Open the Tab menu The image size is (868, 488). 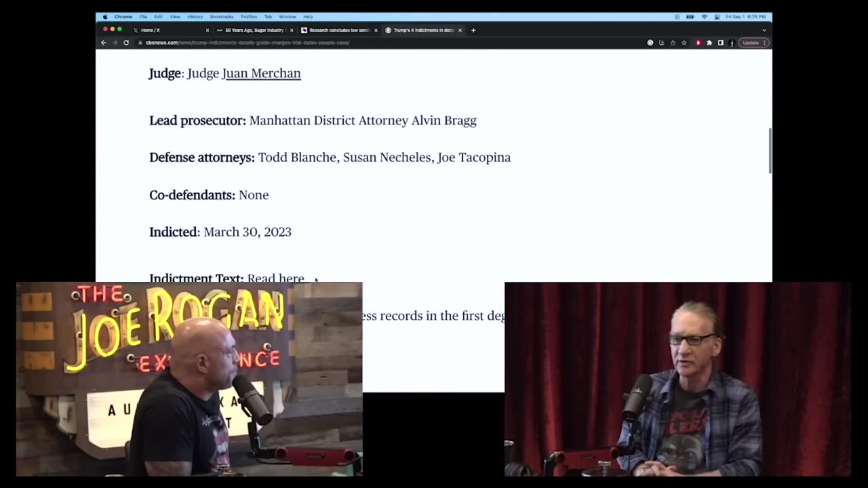click(268, 16)
